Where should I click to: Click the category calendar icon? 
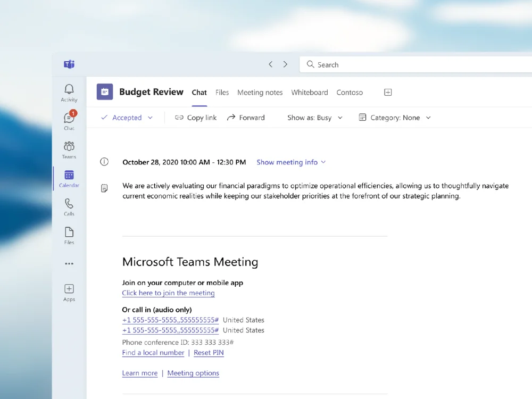[362, 118]
